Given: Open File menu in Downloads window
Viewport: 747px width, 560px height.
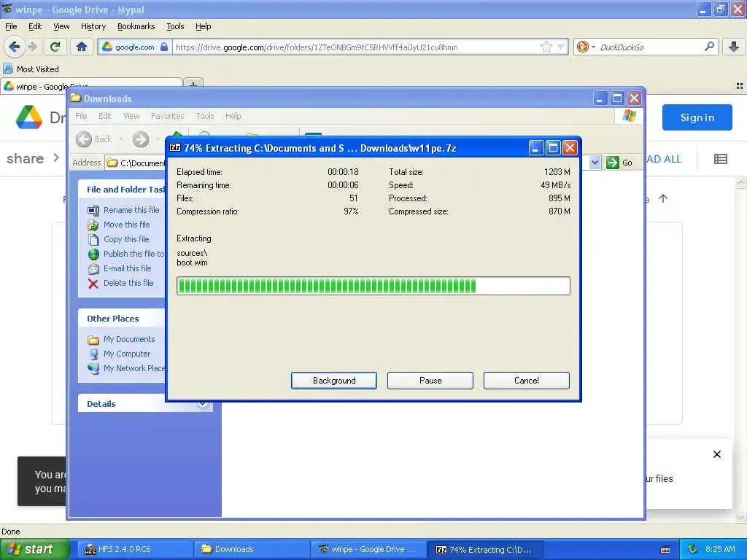Looking at the screenshot, I should (x=81, y=116).
